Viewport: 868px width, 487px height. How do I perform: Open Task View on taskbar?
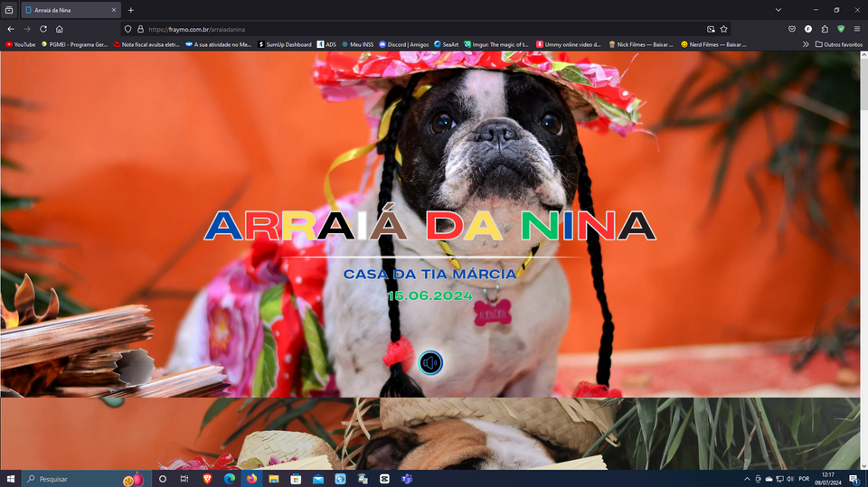pyautogui.click(x=184, y=479)
